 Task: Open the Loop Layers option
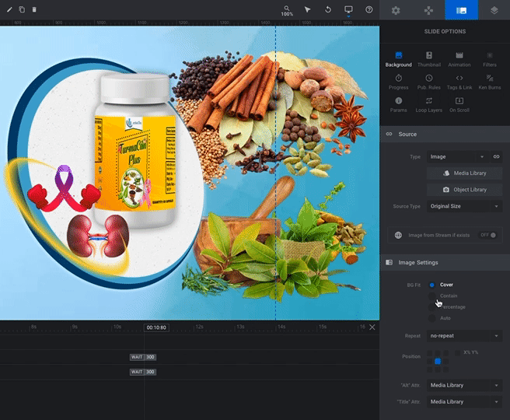click(429, 105)
